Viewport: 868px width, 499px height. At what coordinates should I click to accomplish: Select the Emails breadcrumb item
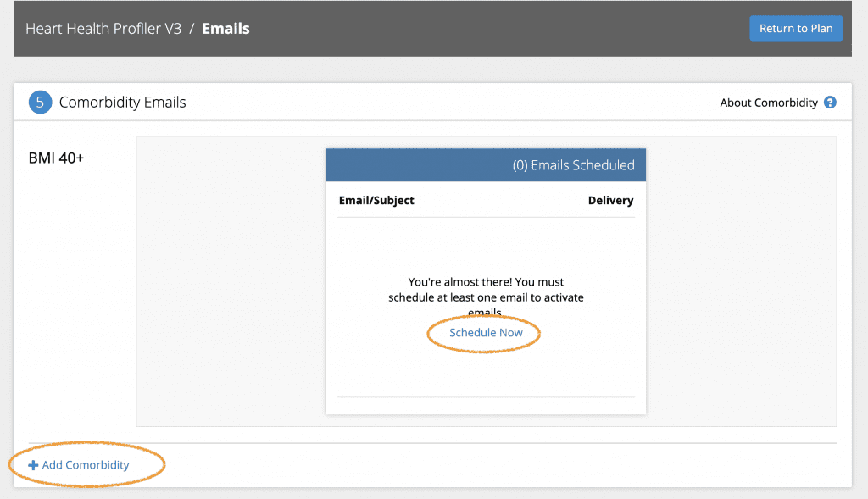(x=225, y=29)
